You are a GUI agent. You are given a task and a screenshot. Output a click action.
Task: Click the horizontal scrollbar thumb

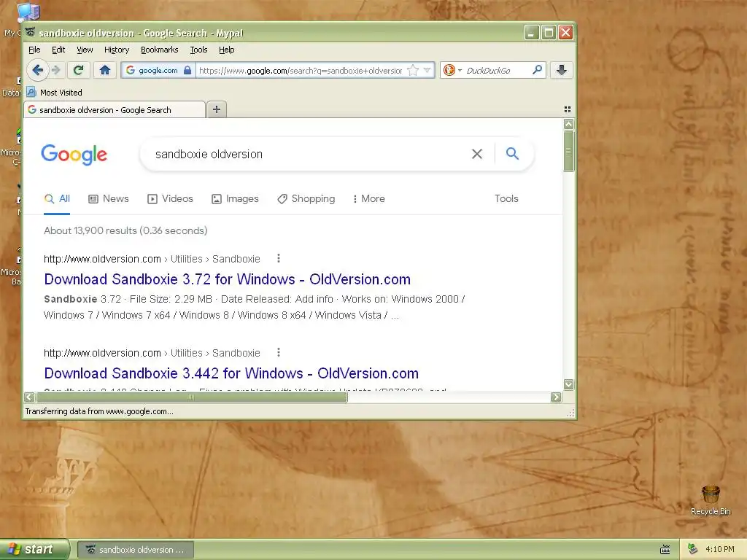pos(192,397)
